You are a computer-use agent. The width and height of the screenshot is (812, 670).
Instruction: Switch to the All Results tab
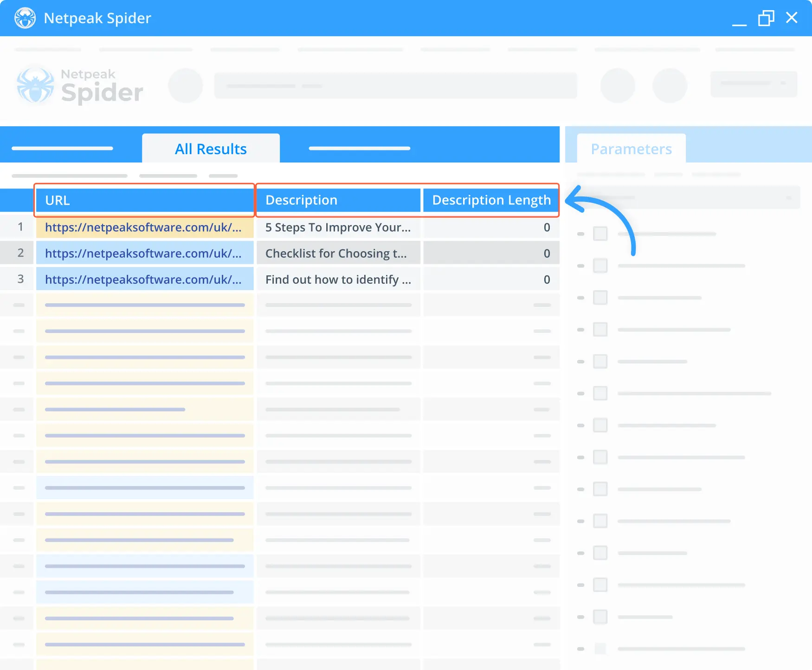point(211,149)
